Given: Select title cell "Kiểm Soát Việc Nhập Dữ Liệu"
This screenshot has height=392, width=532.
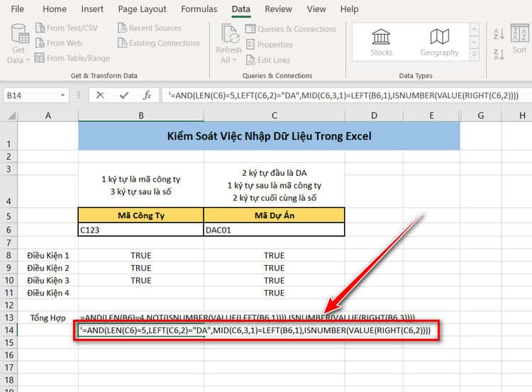Looking at the screenshot, I should click(269, 136).
